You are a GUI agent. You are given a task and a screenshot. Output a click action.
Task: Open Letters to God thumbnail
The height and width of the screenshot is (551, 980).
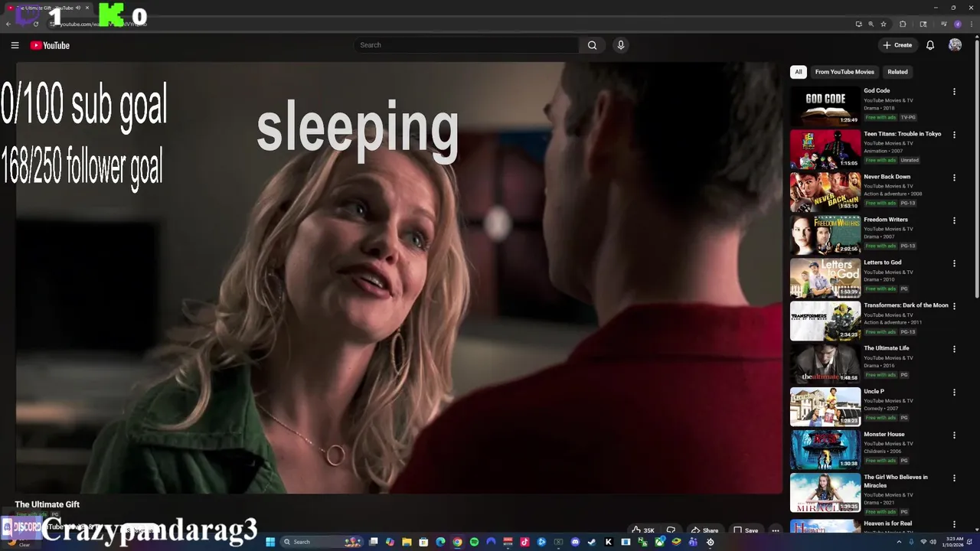click(825, 277)
